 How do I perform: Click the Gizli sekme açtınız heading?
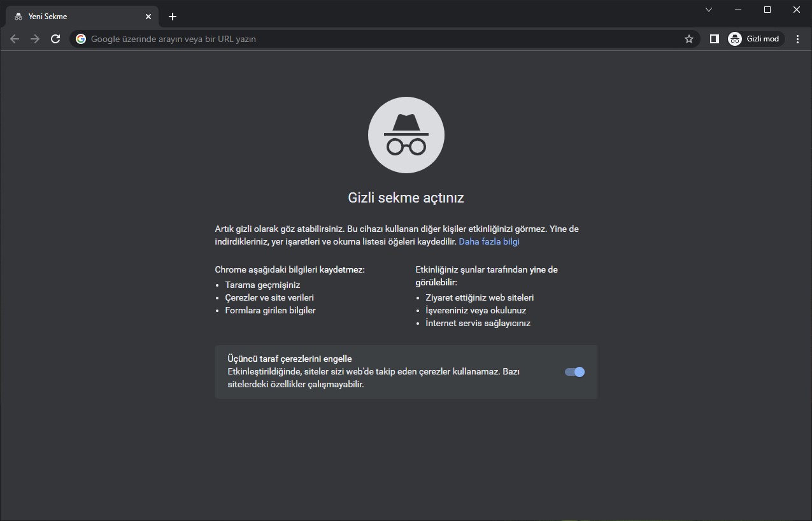(x=406, y=197)
